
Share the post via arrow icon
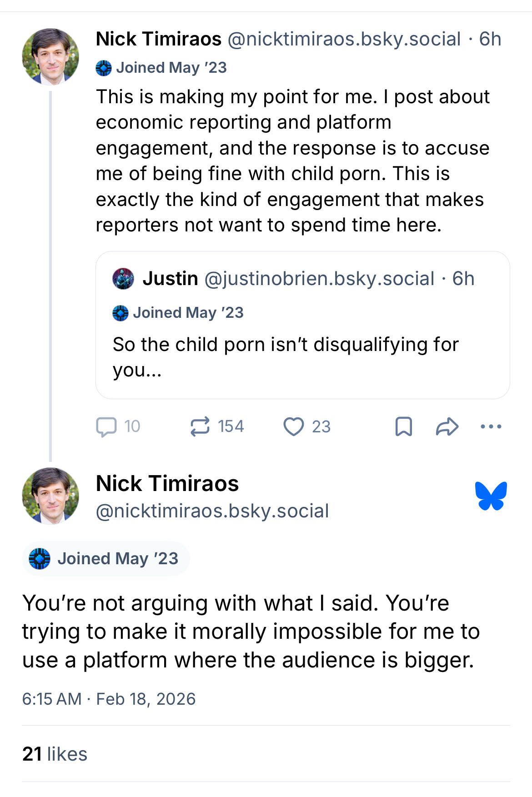[447, 426]
